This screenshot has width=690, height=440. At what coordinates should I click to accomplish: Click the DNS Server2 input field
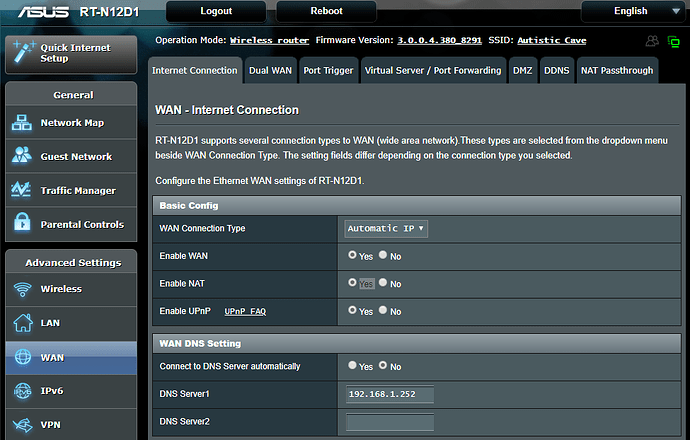(x=390, y=422)
